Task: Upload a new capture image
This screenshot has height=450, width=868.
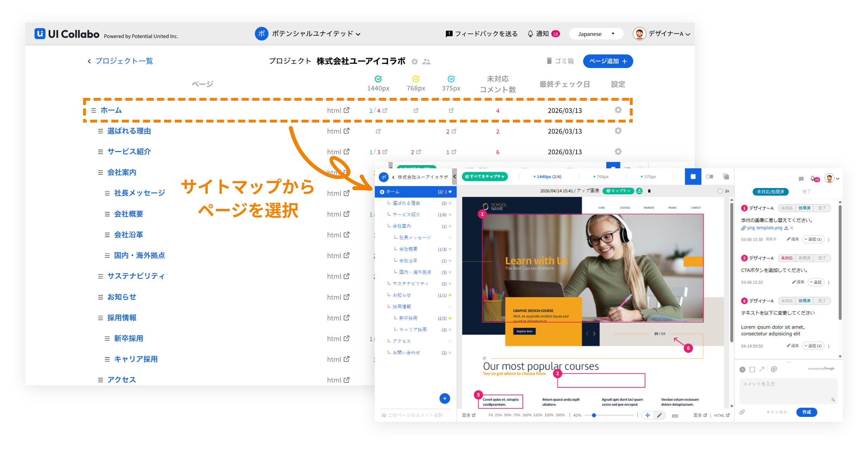Action: tap(639, 191)
